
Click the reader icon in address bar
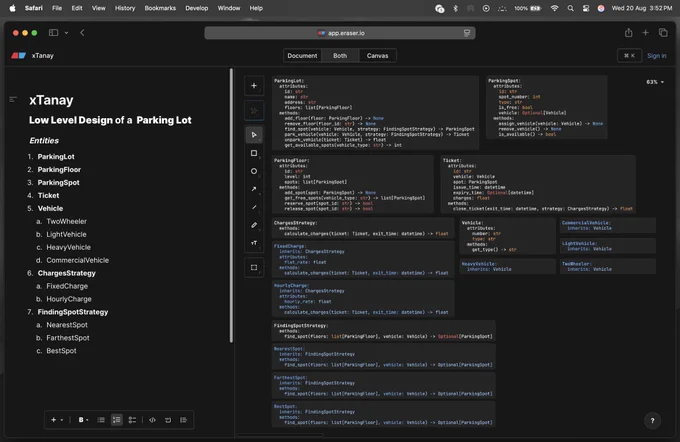[x=467, y=33]
